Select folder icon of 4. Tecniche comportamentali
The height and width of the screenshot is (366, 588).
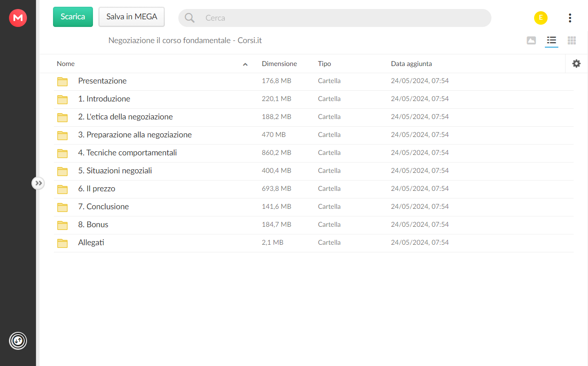62,153
